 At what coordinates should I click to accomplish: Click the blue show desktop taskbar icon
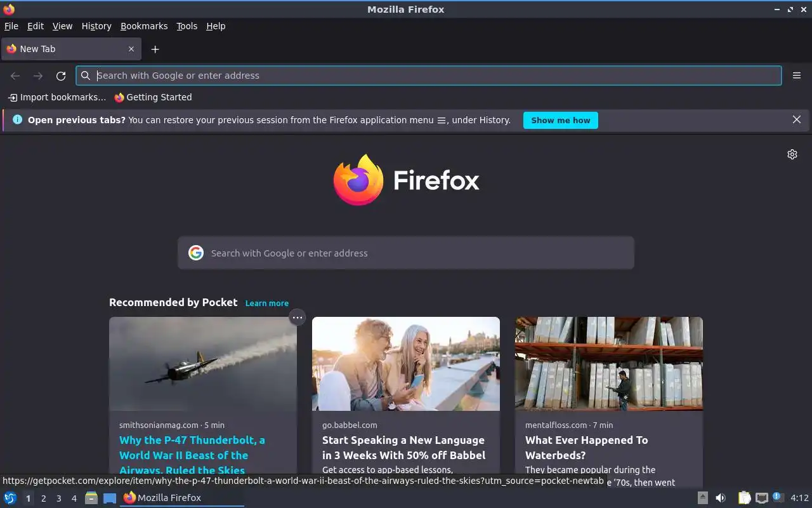click(110, 498)
